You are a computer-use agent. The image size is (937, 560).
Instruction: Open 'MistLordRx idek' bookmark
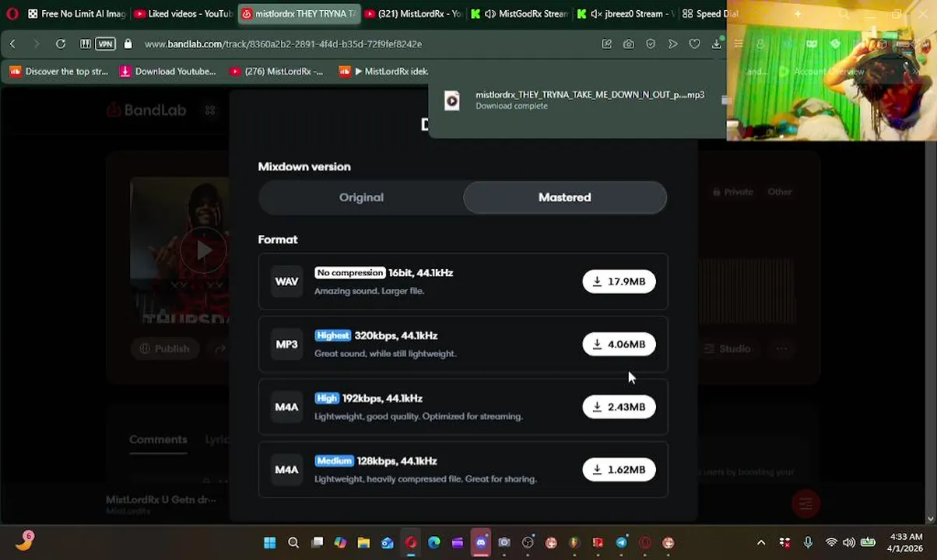pos(384,72)
